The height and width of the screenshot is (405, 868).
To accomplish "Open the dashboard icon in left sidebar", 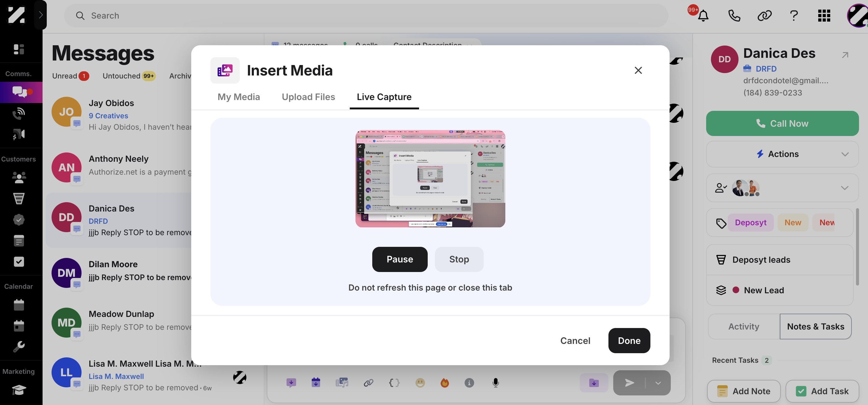I will click(x=19, y=49).
